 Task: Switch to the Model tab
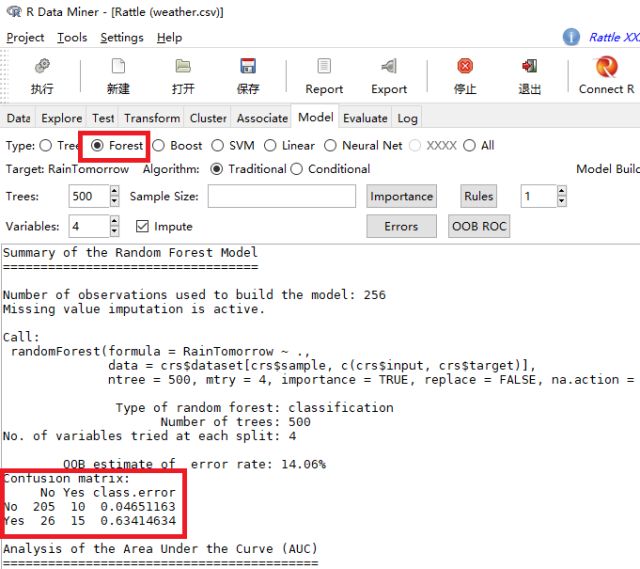tap(316, 117)
